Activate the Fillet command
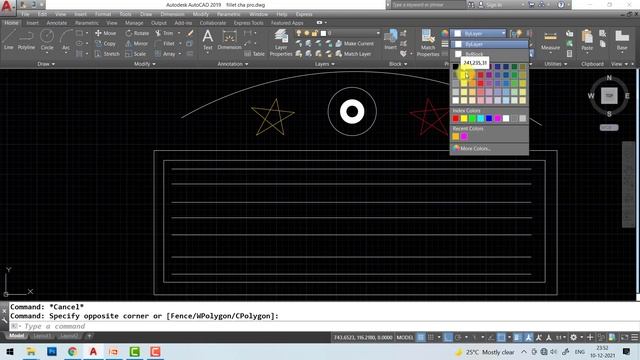The height and width of the screenshot is (360, 640). click(165, 43)
